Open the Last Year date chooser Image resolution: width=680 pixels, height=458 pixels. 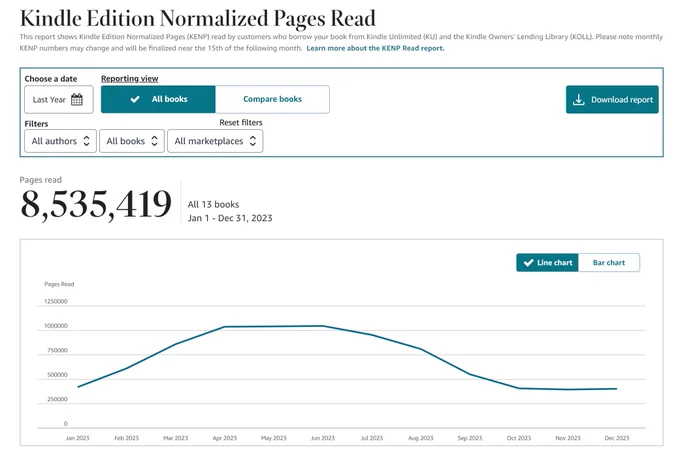59,99
